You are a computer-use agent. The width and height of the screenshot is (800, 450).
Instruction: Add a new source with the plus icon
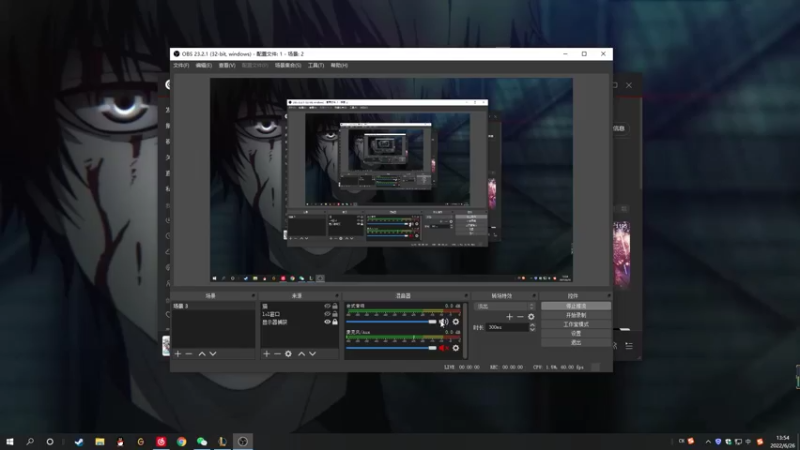[266, 354]
